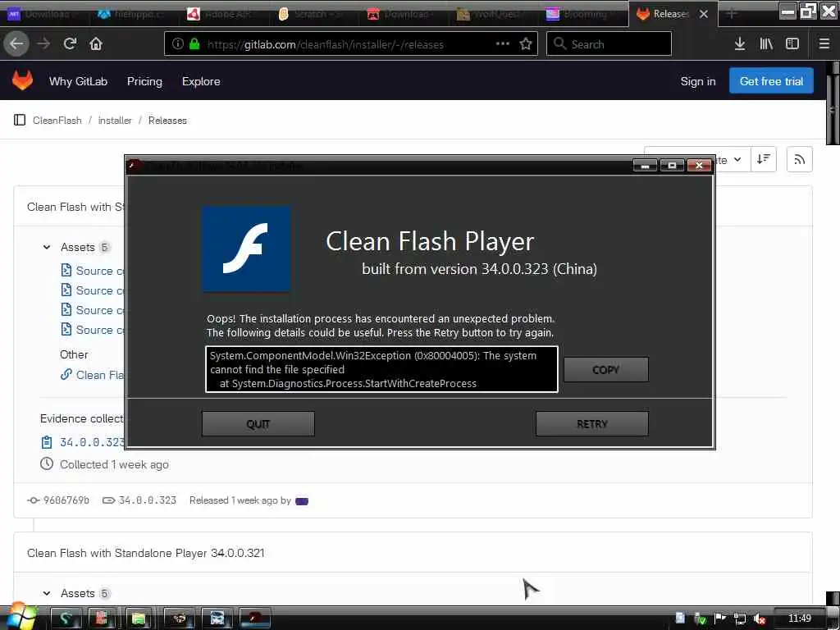
Task: Open the Firefox hamburger menu
Action: pyautogui.click(x=824, y=44)
